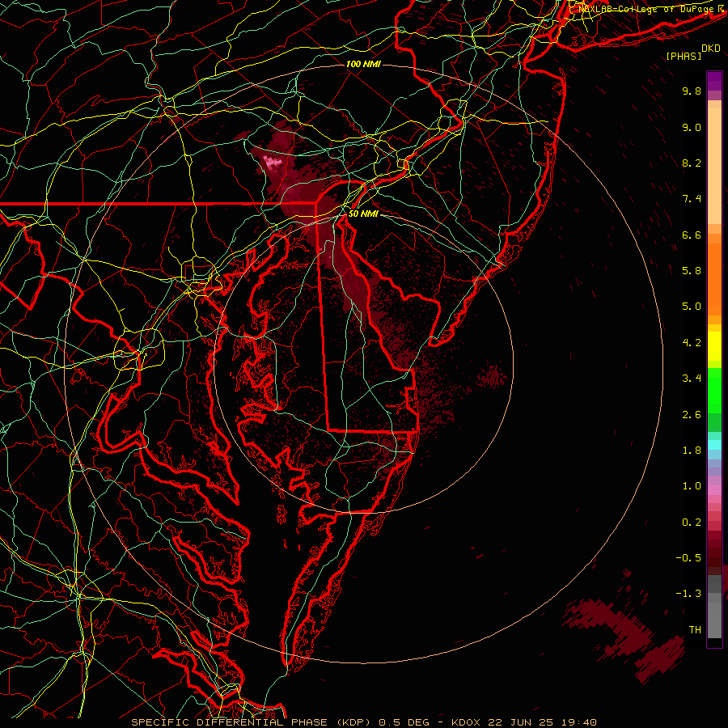Click the 5.8 value on the scale

(x=692, y=271)
